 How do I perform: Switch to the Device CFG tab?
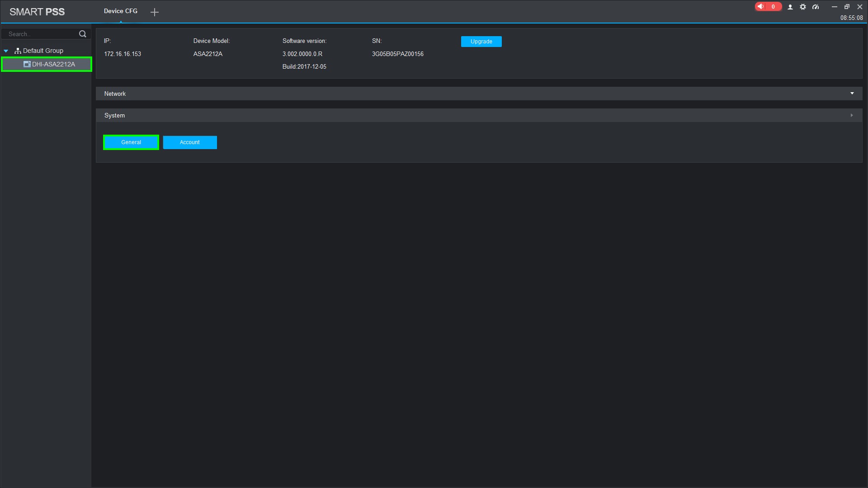[x=121, y=11]
